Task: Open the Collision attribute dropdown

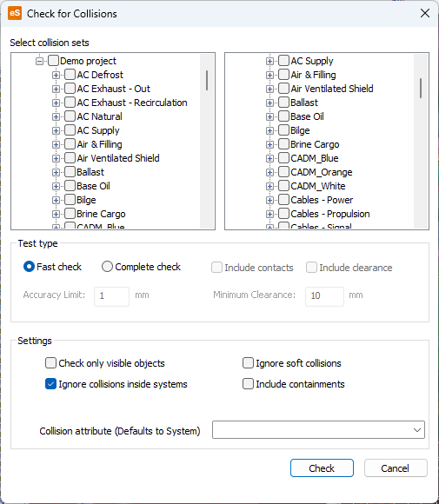Action: coord(318,430)
